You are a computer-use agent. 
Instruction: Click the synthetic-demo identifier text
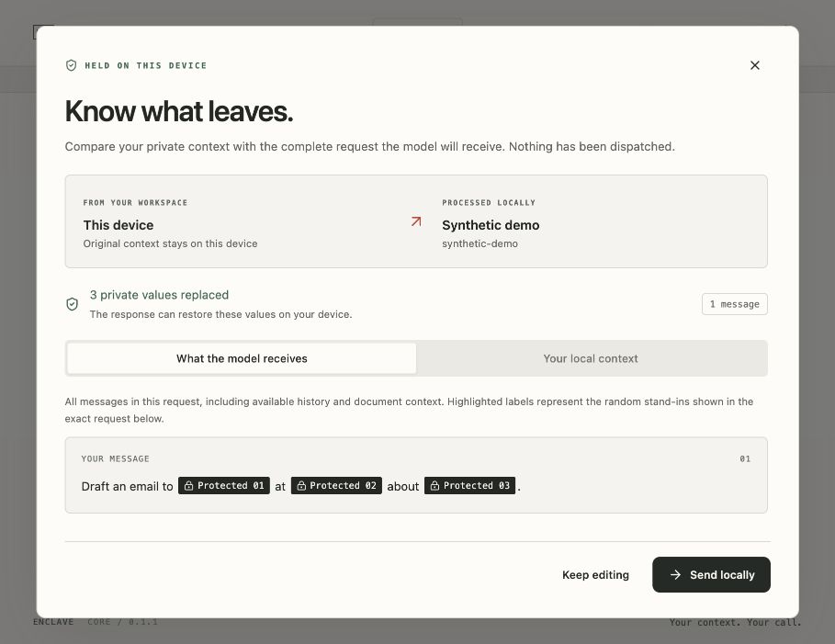pyautogui.click(x=480, y=243)
